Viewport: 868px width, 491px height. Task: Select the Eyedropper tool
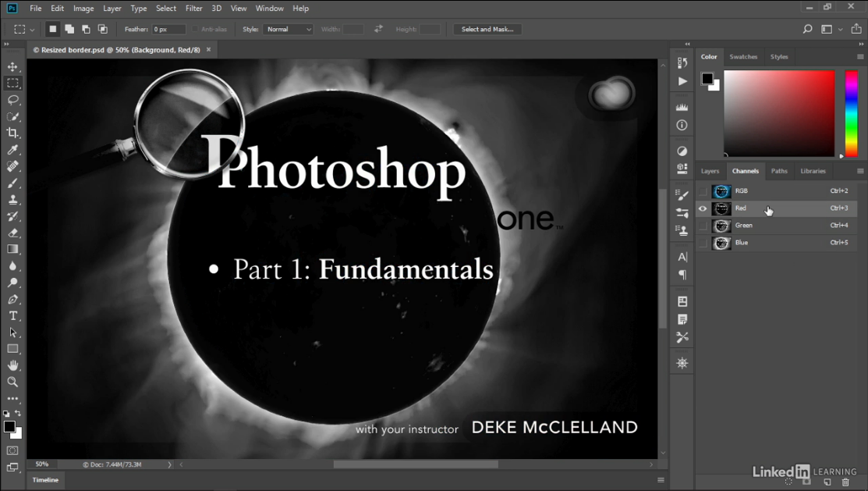click(x=12, y=150)
